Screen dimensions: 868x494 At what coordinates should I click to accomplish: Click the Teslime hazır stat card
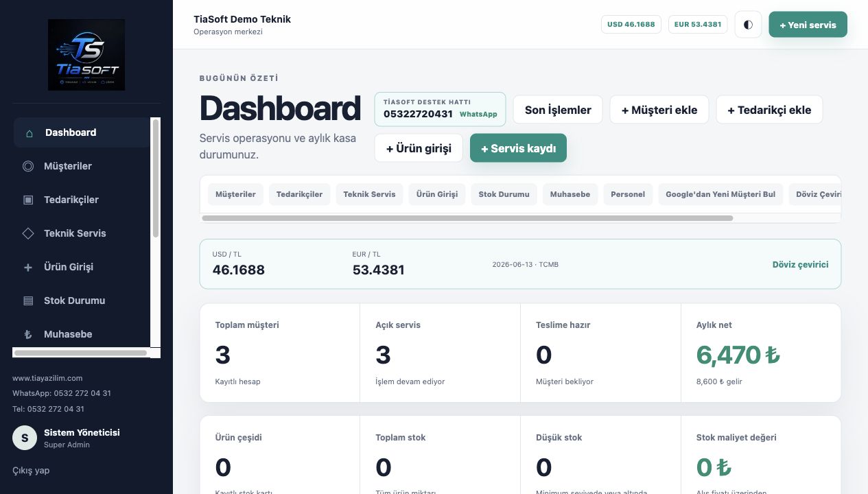click(600, 353)
